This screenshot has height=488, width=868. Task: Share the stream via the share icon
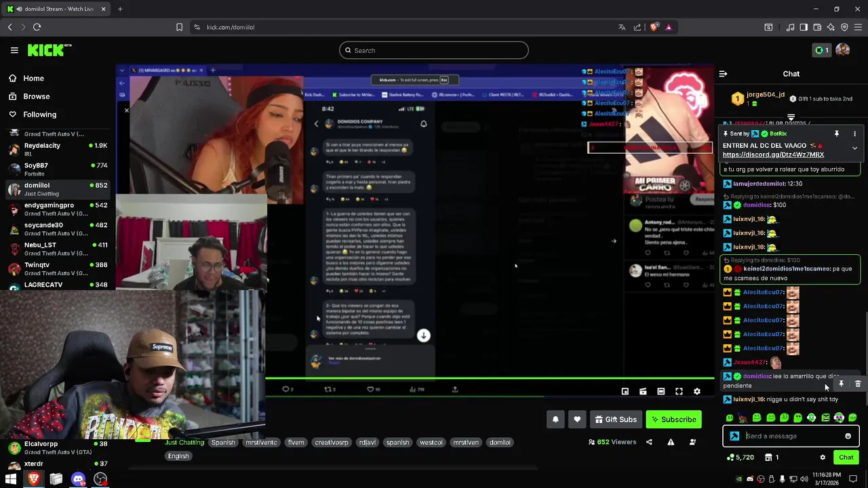point(649,442)
